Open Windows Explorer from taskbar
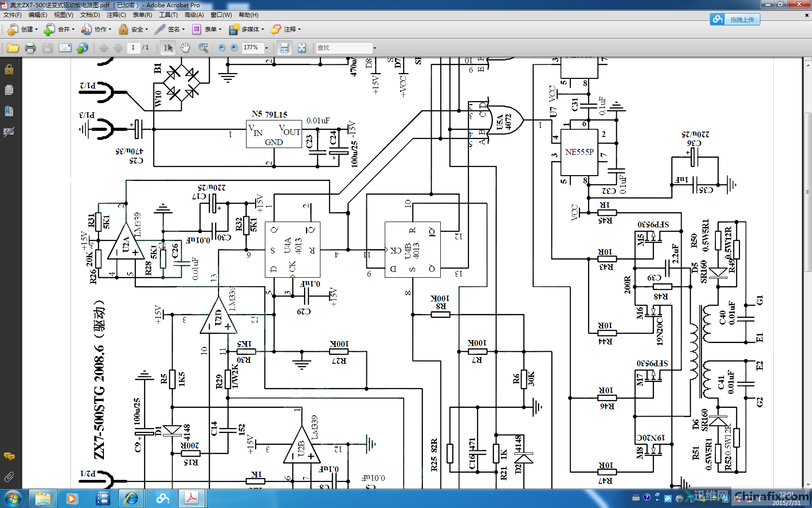This screenshot has width=812, height=508. click(x=43, y=498)
